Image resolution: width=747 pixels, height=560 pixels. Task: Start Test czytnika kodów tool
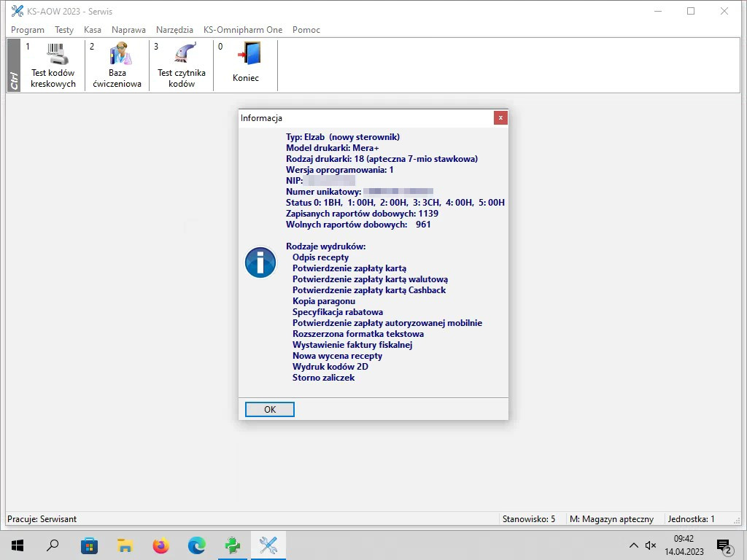pos(182,65)
